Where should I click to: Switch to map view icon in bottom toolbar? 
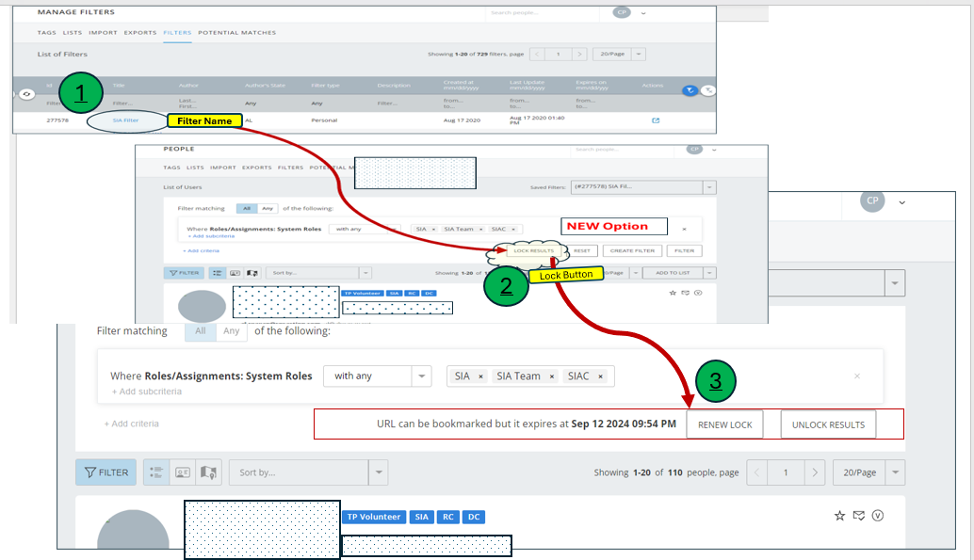pyautogui.click(x=208, y=472)
